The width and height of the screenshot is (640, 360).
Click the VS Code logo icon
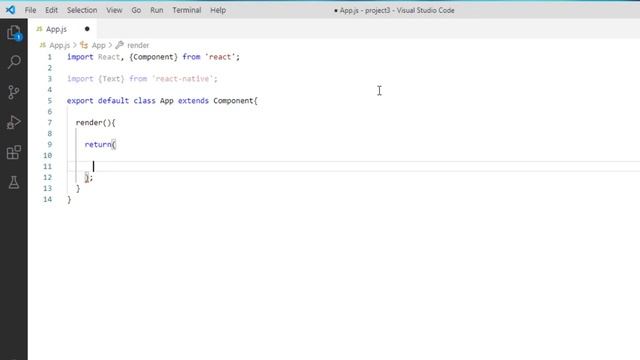(10, 10)
